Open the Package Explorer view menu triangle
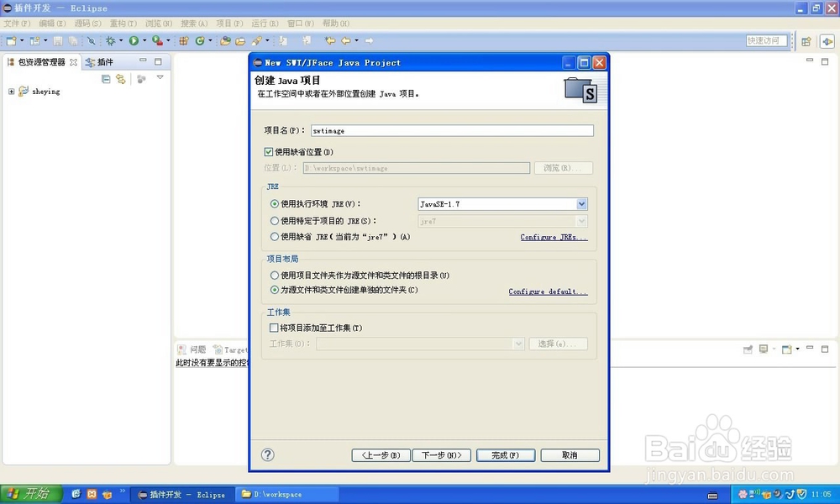Image resolution: width=840 pixels, height=504 pixels. [160, 78]
